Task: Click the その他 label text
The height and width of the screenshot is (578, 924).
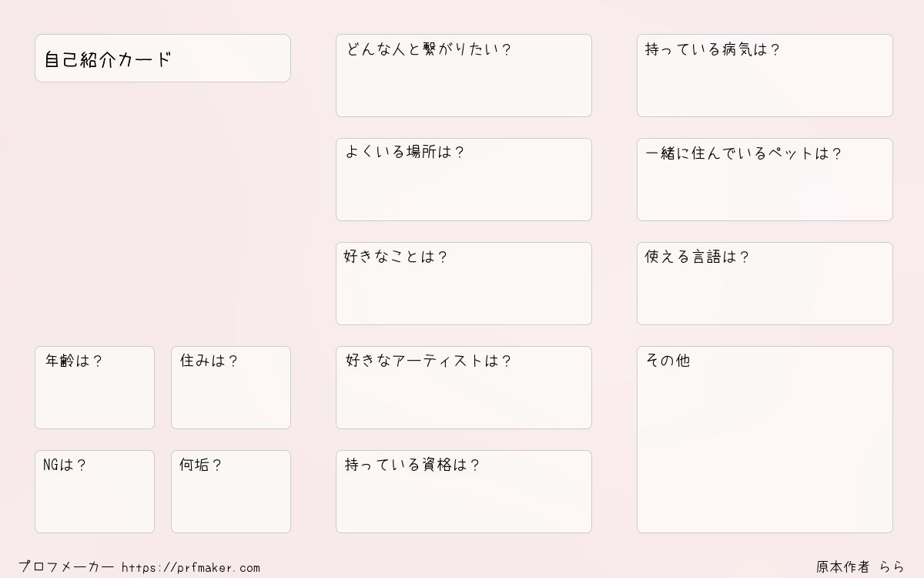Action: [x=668, y=361]
